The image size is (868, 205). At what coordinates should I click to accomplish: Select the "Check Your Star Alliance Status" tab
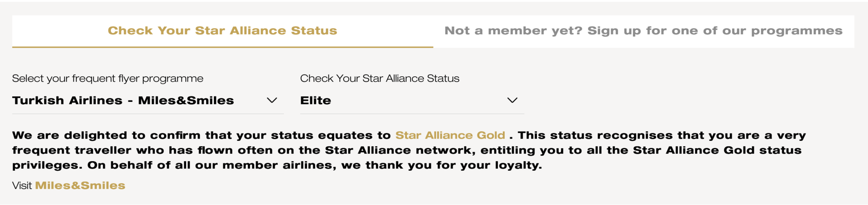click(x=222, y=31)
